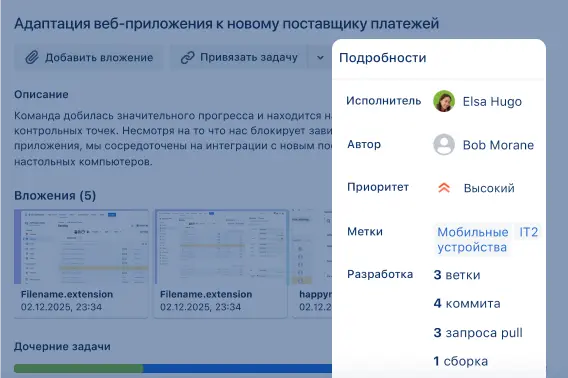
Task: Click the high priority double-chevron icon
Action: pyautogui.click(x=444, y=188)
